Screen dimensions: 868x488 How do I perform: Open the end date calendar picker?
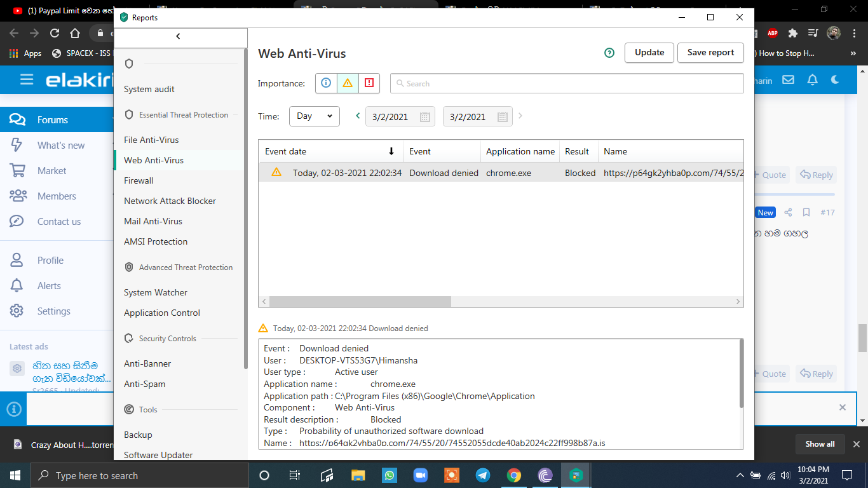coord(503,117)
